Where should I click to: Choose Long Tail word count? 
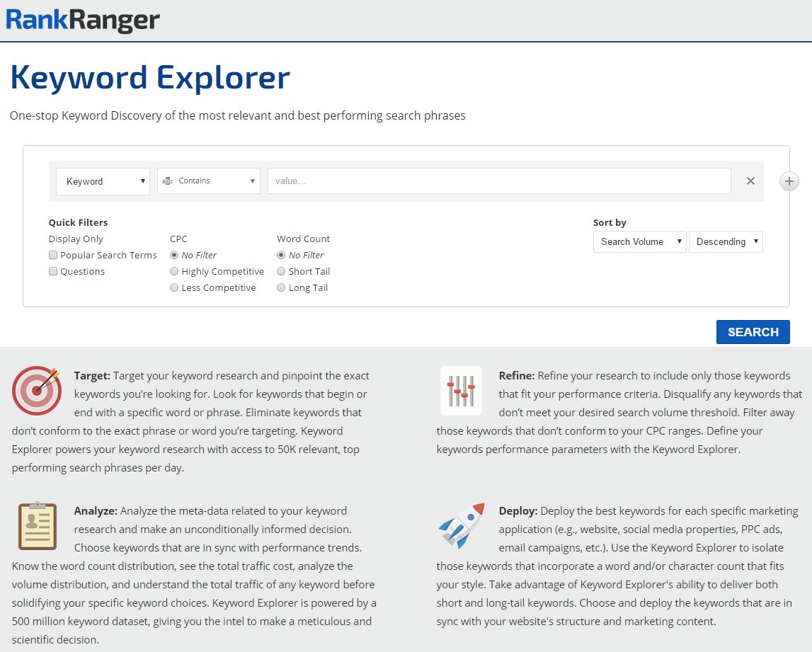[x=281, y=288]
